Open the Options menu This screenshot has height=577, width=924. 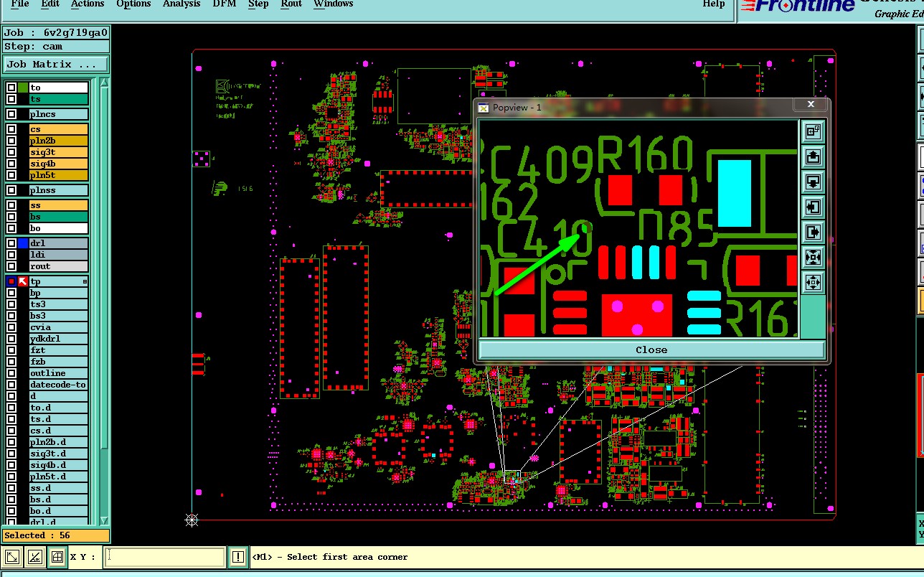click(133, 4)
